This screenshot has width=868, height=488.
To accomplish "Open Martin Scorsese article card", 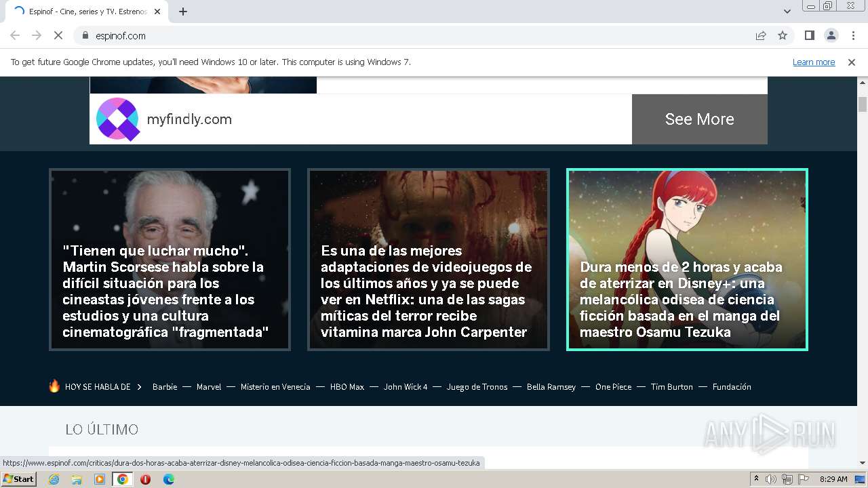I will pos(170,260).
